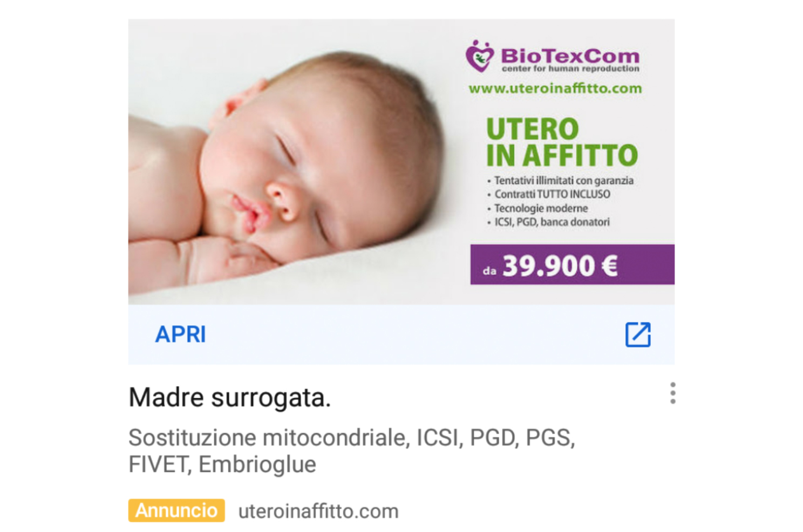Click the www.uteroinaffitto.com address in the banner
The height and width of the screenshot is (532, 803).
555,88
